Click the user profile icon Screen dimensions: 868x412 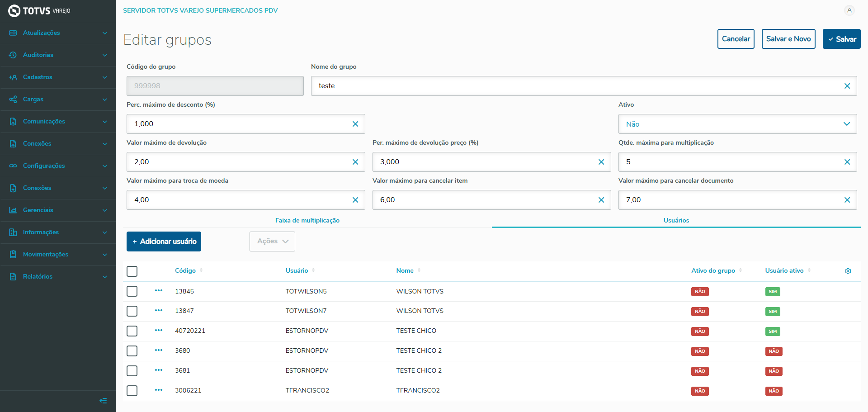(849, 10)
